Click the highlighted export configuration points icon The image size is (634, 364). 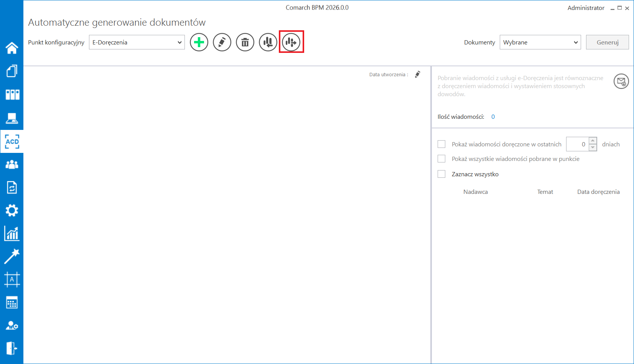(x=291, y=42)
